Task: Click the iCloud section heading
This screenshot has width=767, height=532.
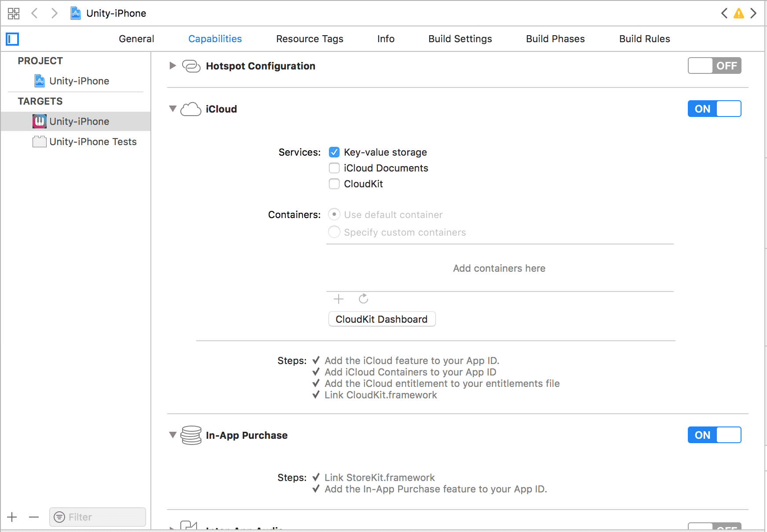Action: point(221,109)
